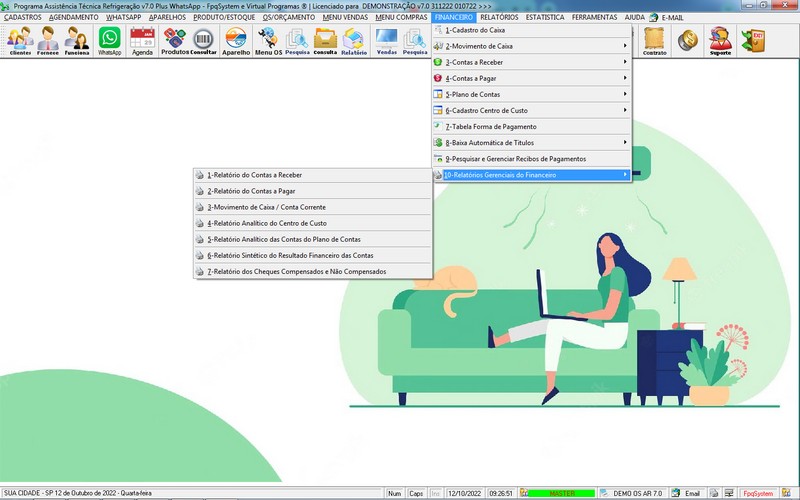Click the WhatsApp toolbar icon
This screenshot has width=800, height=500.
click(x=109, y=41)
